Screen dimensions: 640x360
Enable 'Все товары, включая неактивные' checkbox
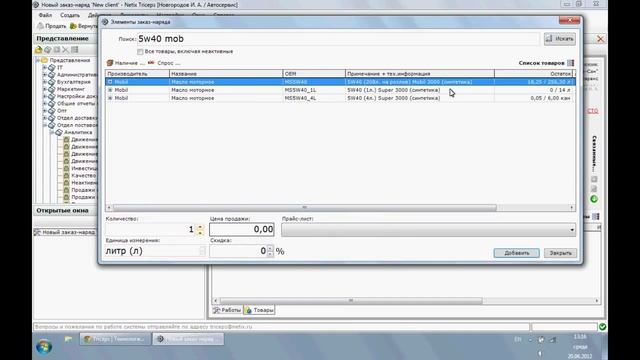[140, 52]
